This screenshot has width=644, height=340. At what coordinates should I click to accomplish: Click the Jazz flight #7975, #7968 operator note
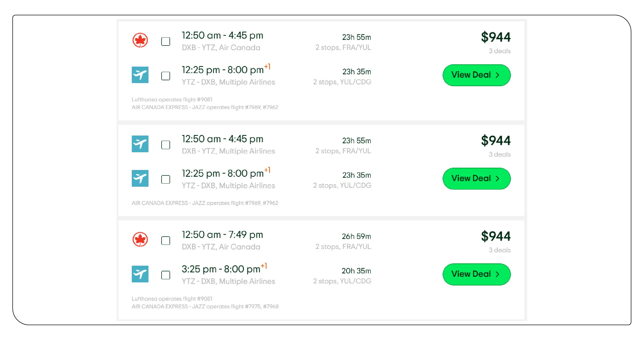click(205, 307)
